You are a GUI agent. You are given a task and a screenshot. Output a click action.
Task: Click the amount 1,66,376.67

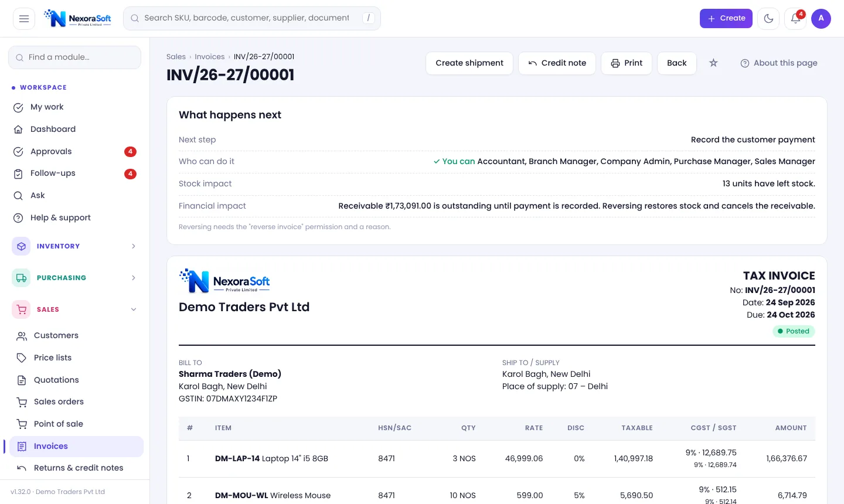pos(787,459)
